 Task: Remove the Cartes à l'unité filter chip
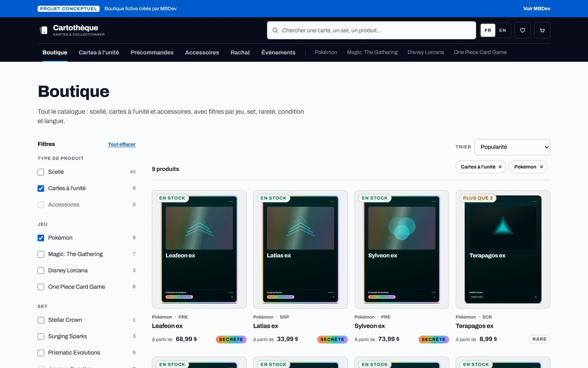(x=500, y=167)
